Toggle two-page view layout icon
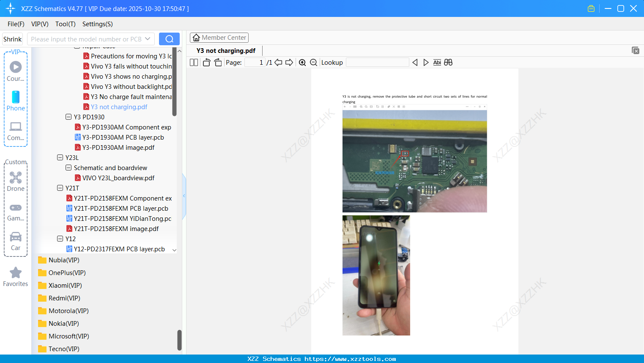The height and width of the screenshot is (363, 644). click(x=194, y=62)
